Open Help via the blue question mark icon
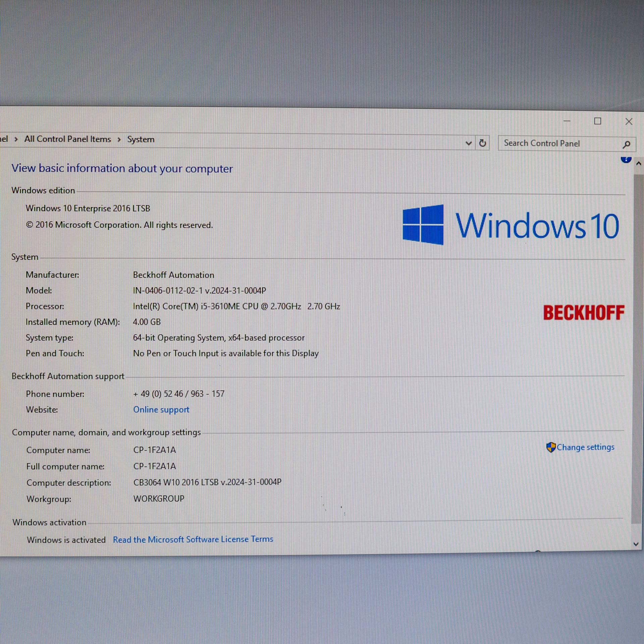Image resolution: width=644 pixels, height=644 pixels. click(626, 159)
